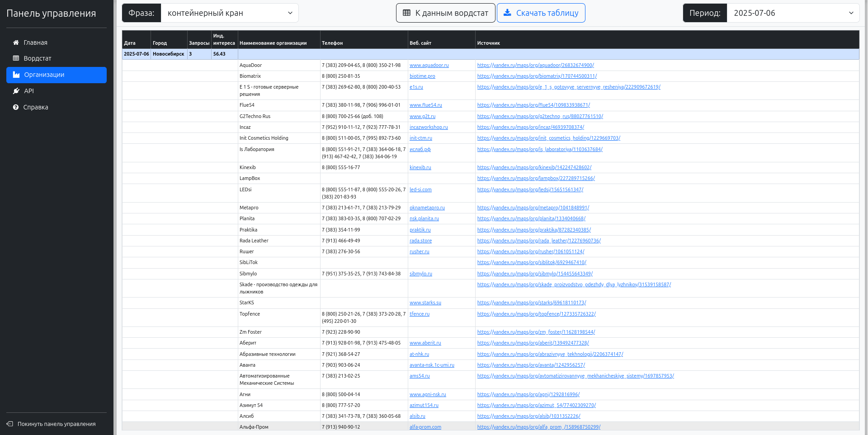Image resolution: width=868 pixels, height=435 pixels.
Task: Open the www.aberit.ru website link
Action: [x=425, y=343]
